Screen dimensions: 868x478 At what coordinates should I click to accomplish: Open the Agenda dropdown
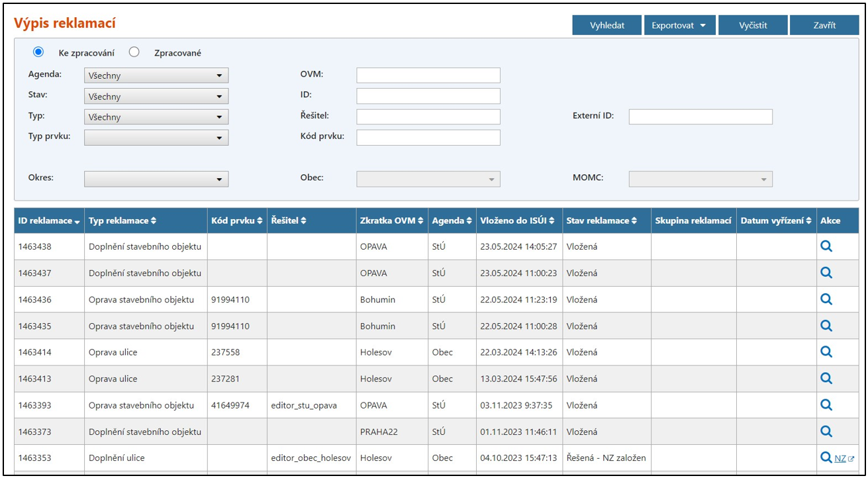click(x=156, y=75)
